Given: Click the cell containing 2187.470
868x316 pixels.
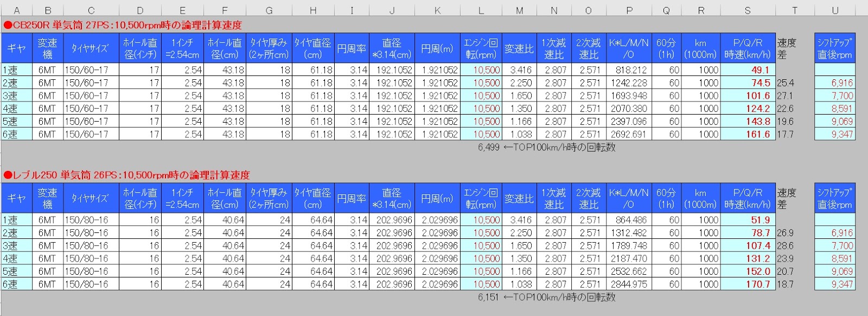Looking at the screenshot, I should point(629,258).
